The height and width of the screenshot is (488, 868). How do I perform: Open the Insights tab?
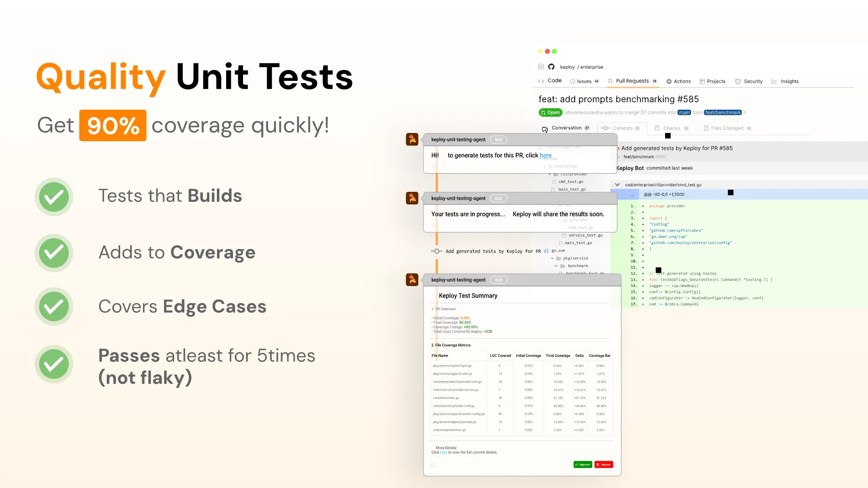(785, 81)
